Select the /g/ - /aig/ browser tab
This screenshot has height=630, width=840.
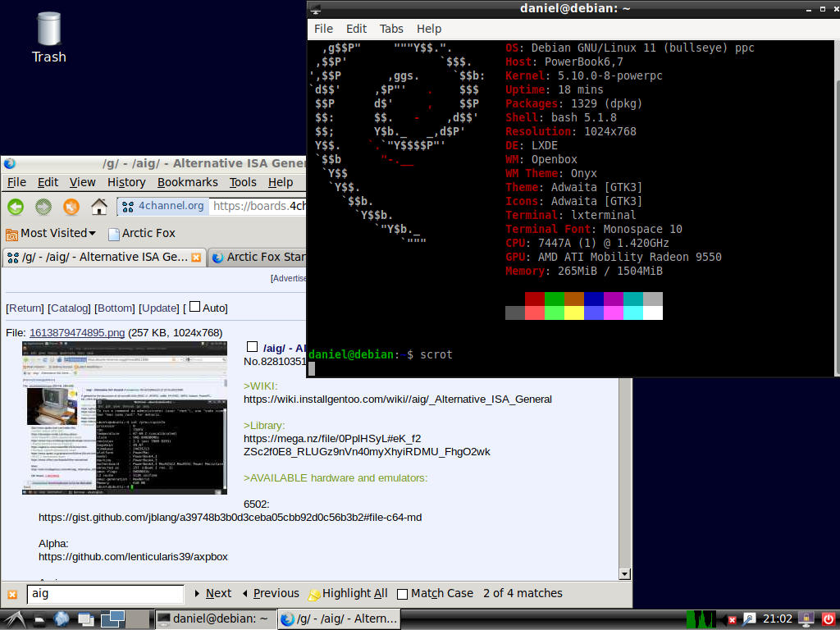[104, 258]
